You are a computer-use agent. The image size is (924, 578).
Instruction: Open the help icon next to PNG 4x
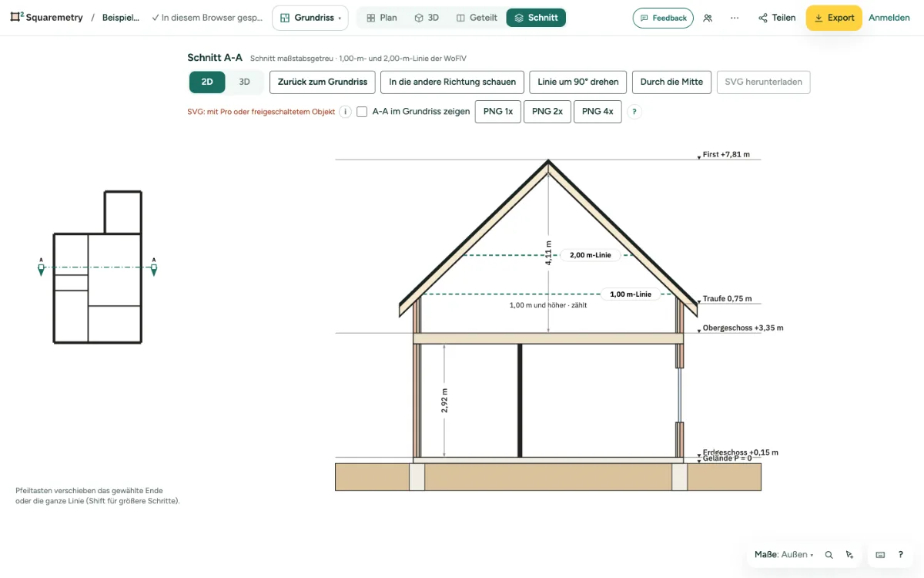coord(634,112)
